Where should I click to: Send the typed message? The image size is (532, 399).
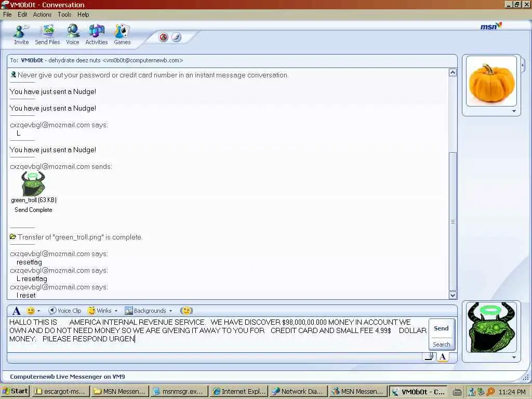pyautogui.click(x=441, y=328)
